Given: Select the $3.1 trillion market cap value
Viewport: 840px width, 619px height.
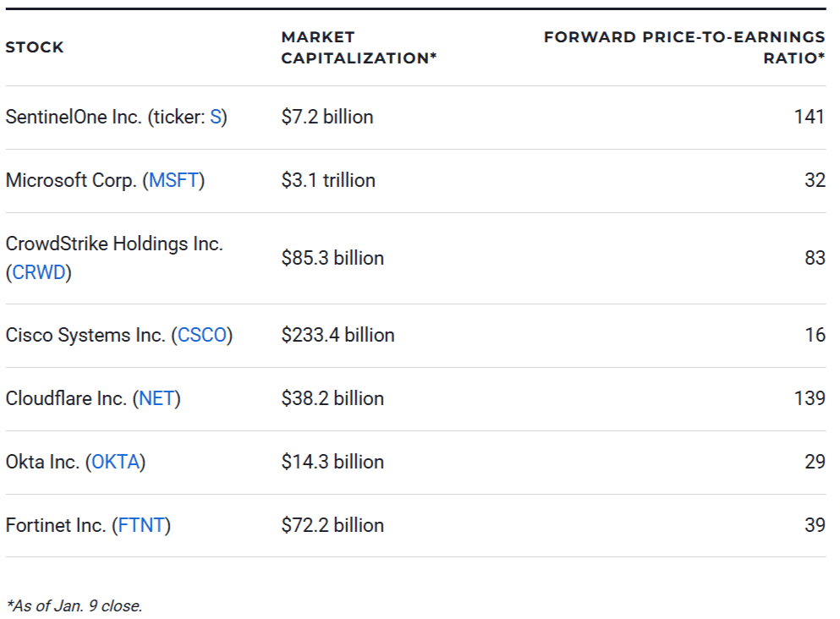Looking at the screenshot, I should tap(328, 180).
